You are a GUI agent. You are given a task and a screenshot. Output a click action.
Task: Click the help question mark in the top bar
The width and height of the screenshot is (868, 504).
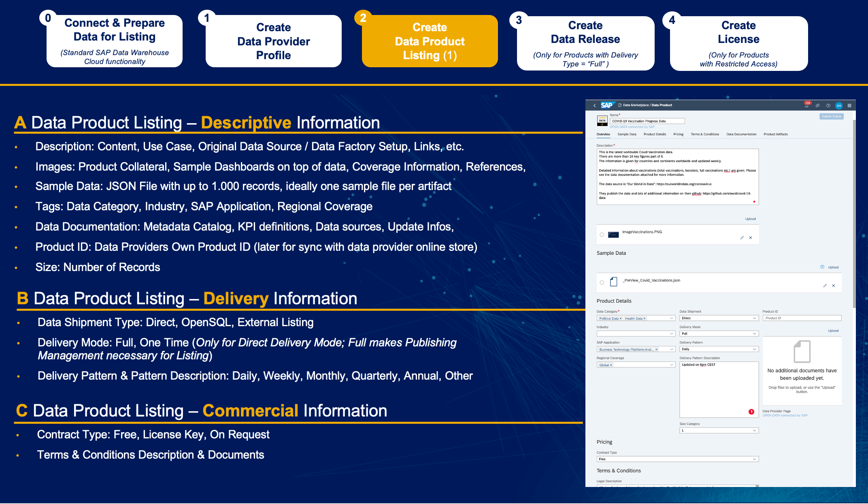tap(828, 106)
